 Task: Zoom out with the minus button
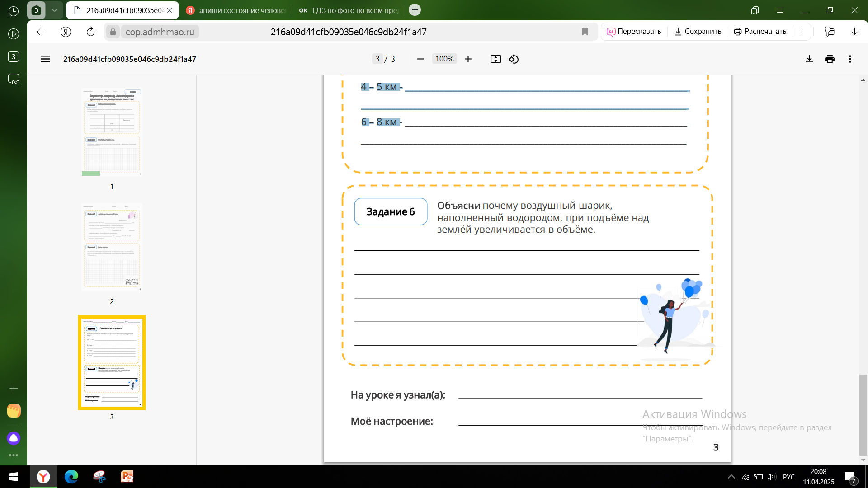coord(420,59)
